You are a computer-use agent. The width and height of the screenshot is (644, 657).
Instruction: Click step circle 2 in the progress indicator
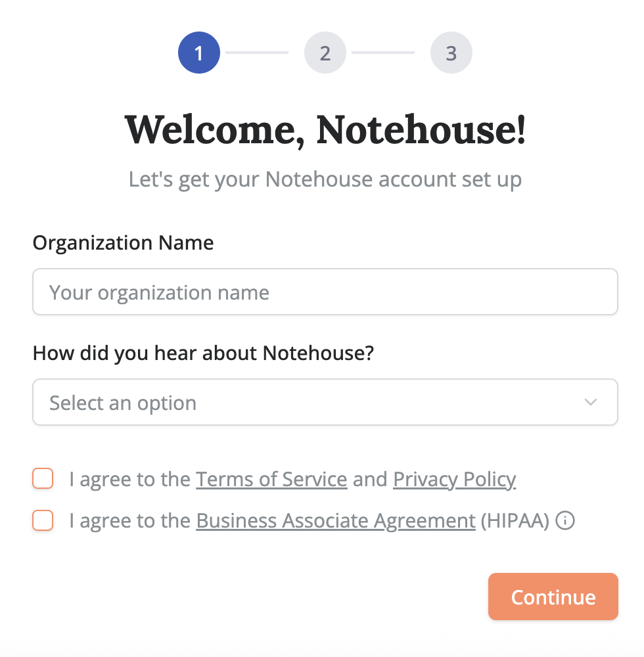tap(325, 53)
